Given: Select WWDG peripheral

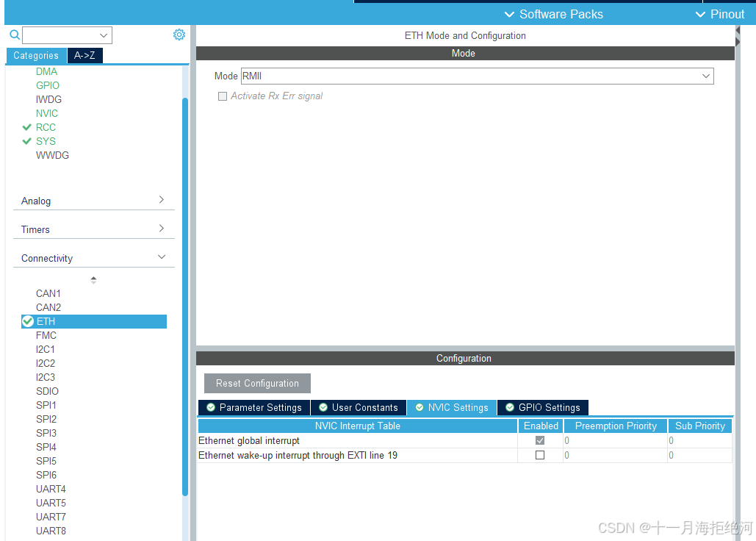Looking at the screenshot, I should (x=53, y=155).
